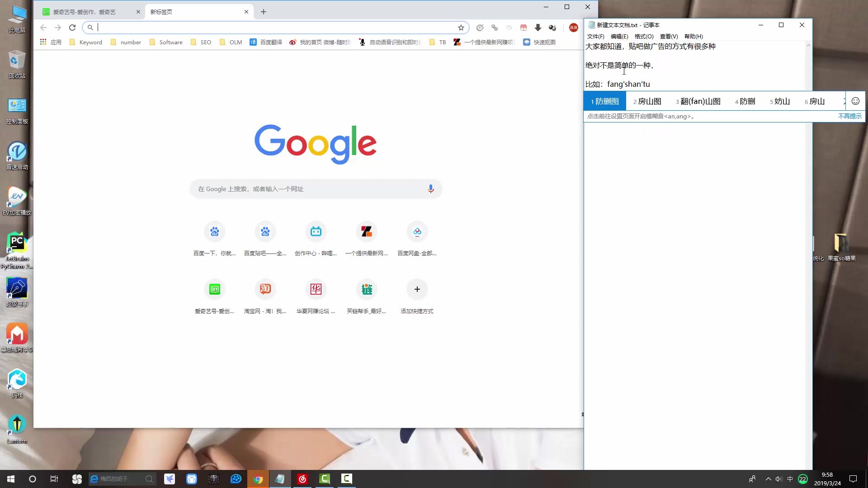
Task: Open the 百度一下 shortcut tile
Action: (x=215, y=239)
